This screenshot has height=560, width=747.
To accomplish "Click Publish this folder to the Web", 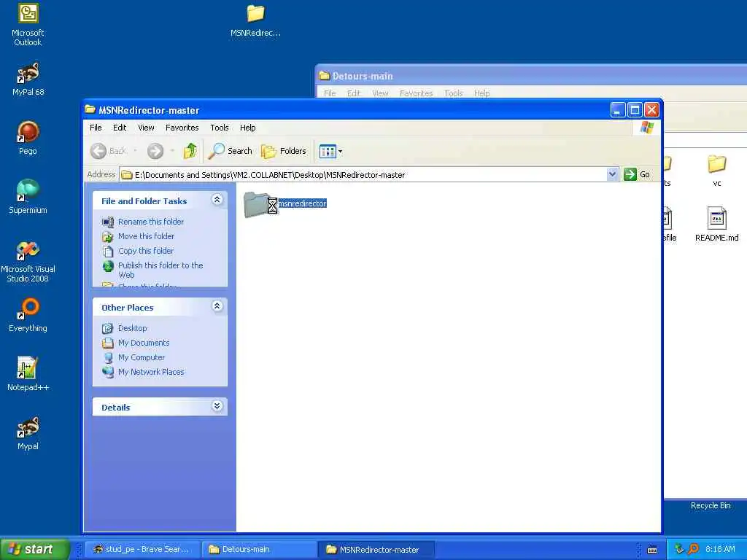I will click(160, 270).
